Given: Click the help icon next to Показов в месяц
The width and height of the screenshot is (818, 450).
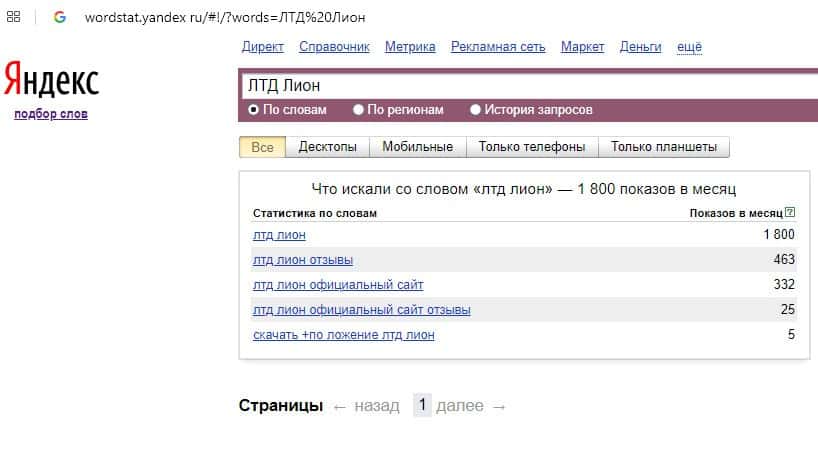Looking at the screenshot, I should tap(790, 212).
